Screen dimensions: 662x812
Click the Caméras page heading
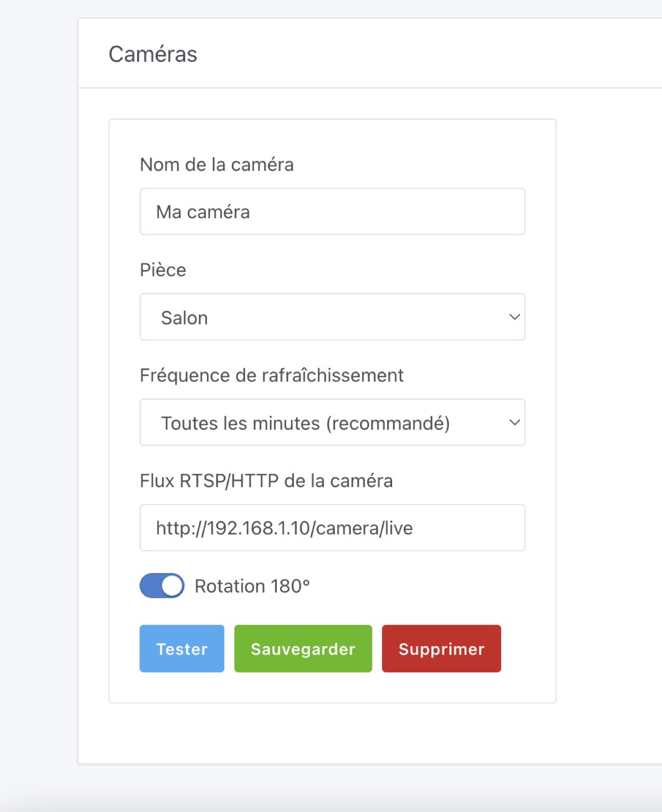(x=153, y=54)
